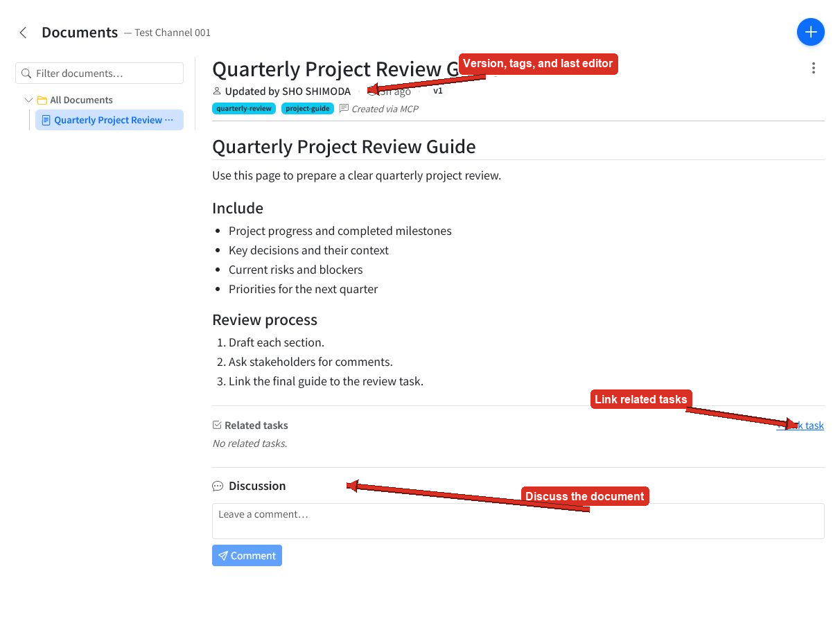The height and width of the screenshot is (632, 840).
Task: Click the Use this page intro sentence
Action: [x=356, y=175]
